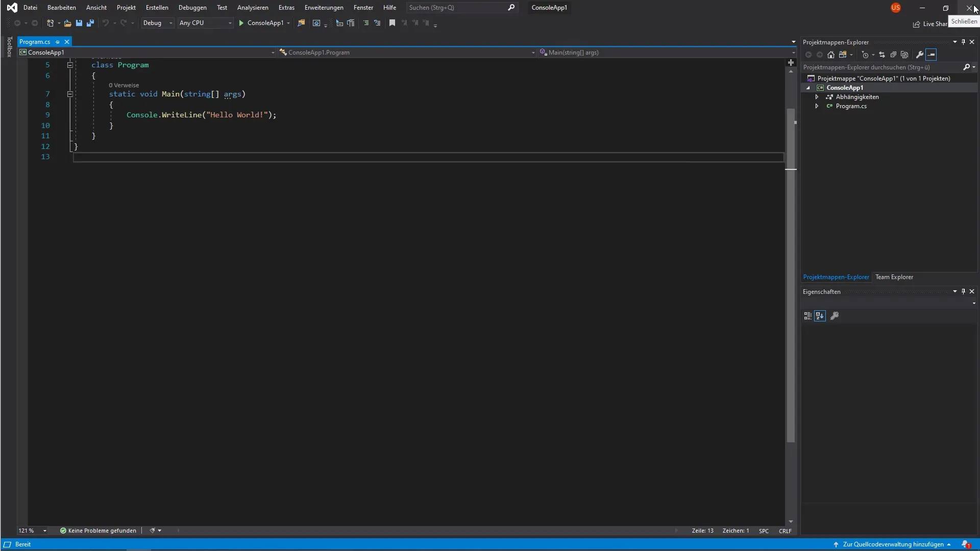Viewport: 980px width, 551px height.
Task: Open the Datei menu
Action: 30,8
